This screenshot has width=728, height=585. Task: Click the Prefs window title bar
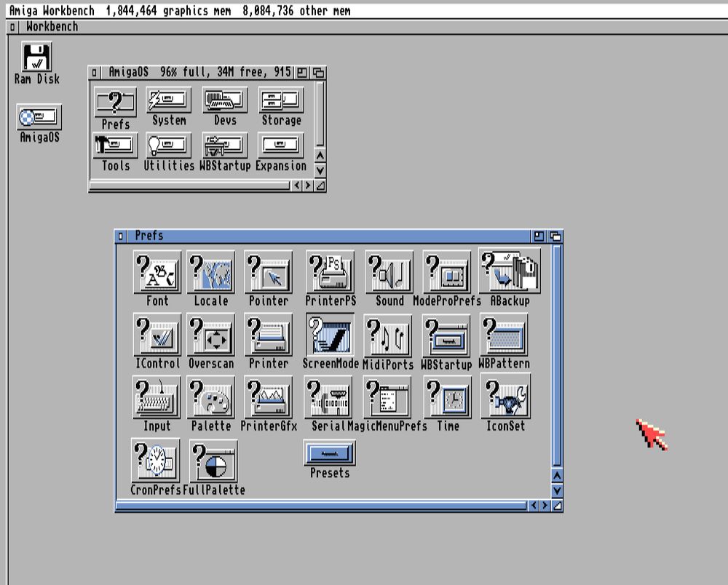click(328, 236)
